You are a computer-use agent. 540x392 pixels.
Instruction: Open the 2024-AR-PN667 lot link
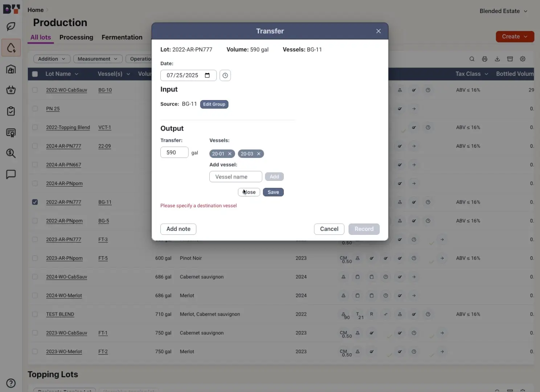(64, 165)
